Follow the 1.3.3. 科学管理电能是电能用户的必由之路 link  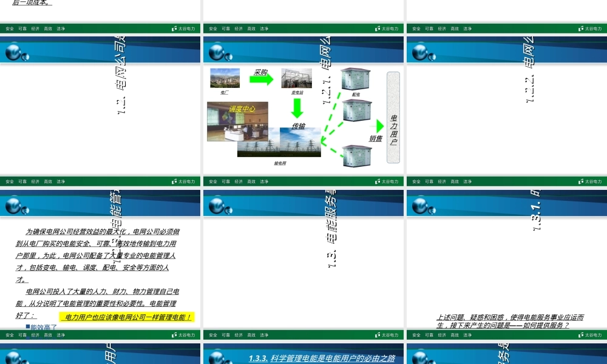[321, 358]
